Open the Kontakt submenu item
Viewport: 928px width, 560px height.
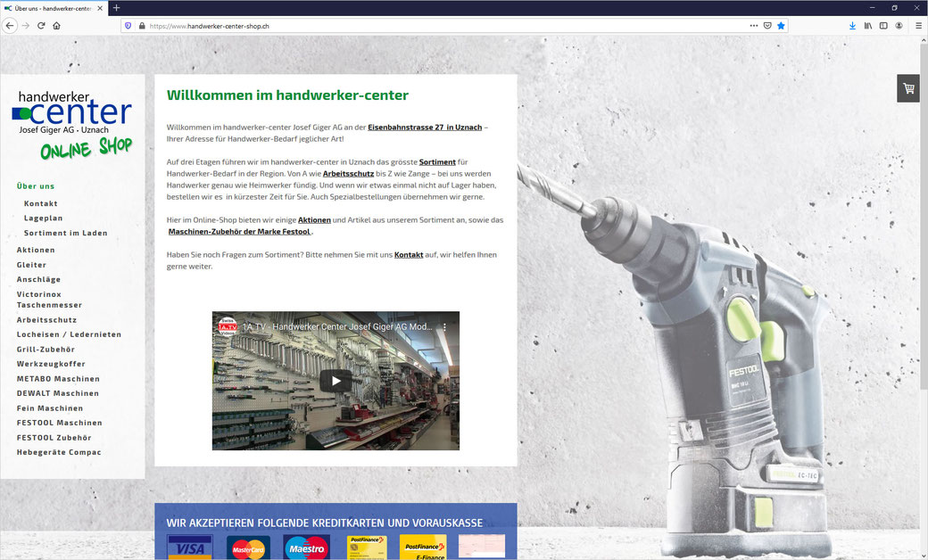[x=41, y=203]
